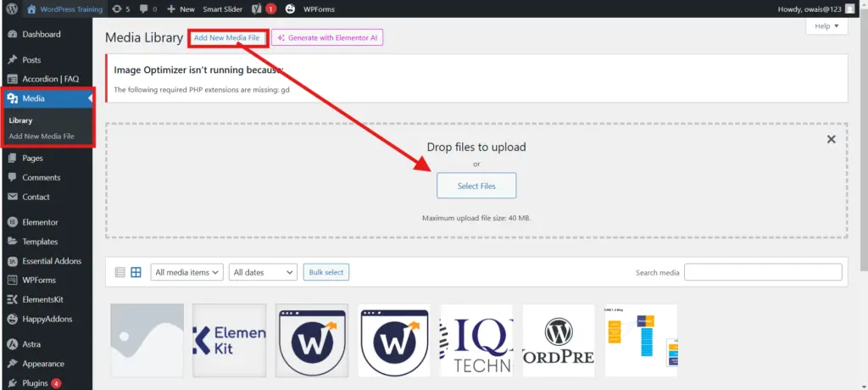The height and width of the screenshot is (390, 868).
Task: Open WPForms in the admin bar
Action: [319, 8]
